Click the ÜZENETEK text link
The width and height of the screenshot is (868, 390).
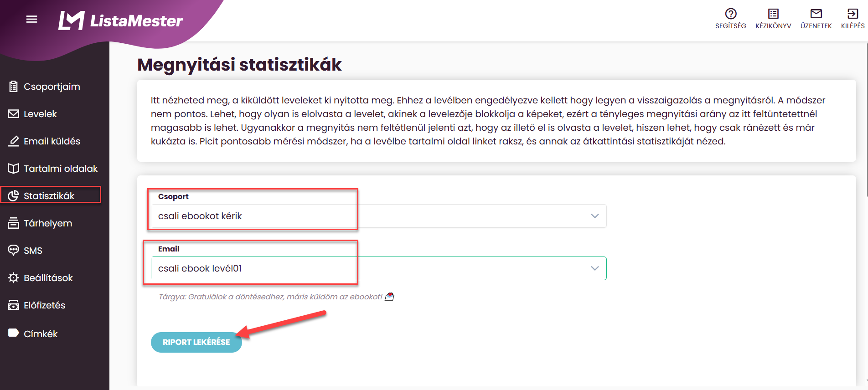tap(816, 26)
